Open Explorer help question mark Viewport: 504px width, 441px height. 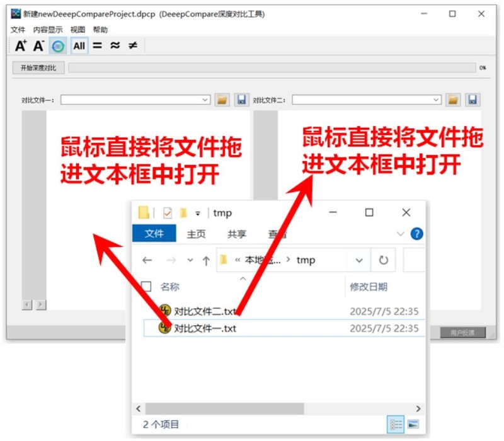tap(416, 234)
